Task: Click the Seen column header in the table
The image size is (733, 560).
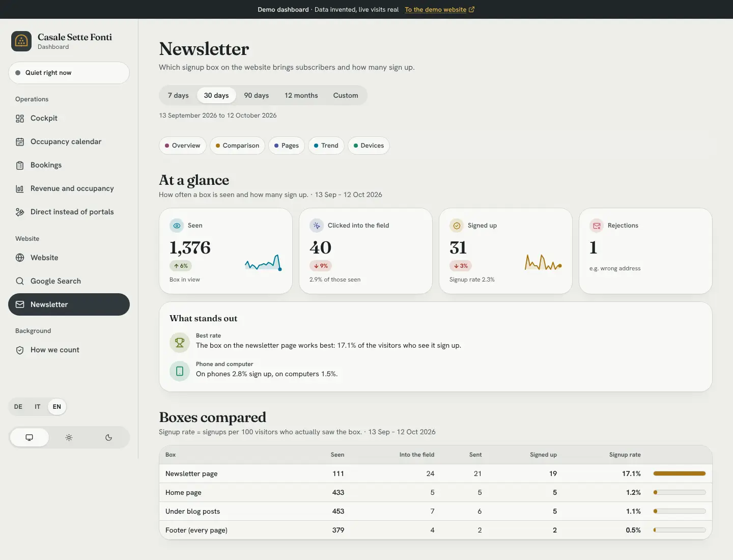Action: tap(337, 455)
